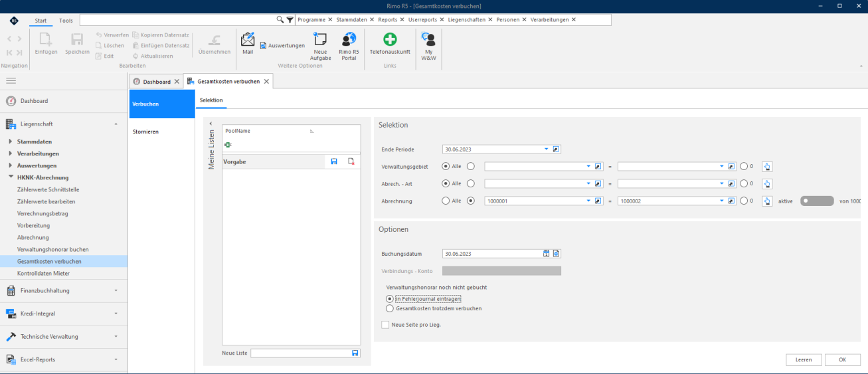
Task: Select the 0 radio in Abrechnung row
Action: (x=744, y=201)
